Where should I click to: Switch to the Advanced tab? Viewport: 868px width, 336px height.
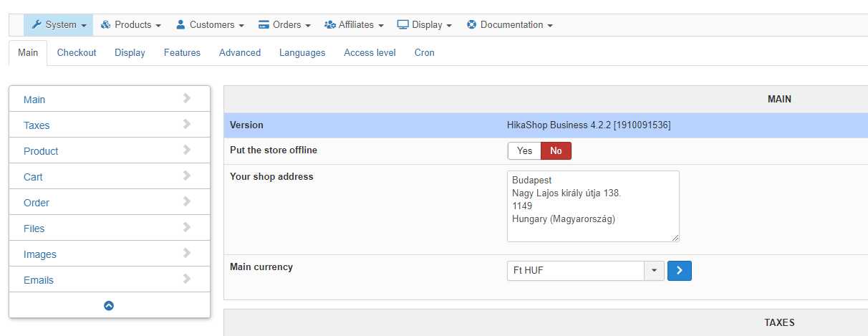coord(240,52)
